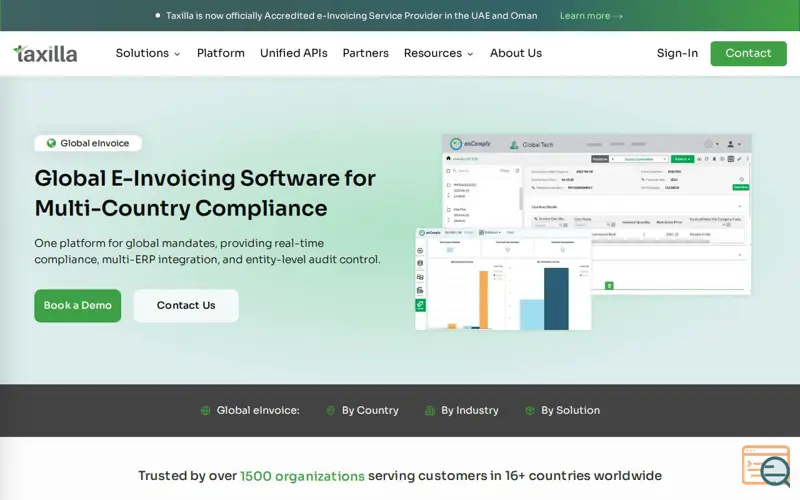Open the enComply bar chart dashboard screenshot

[503, 279]
